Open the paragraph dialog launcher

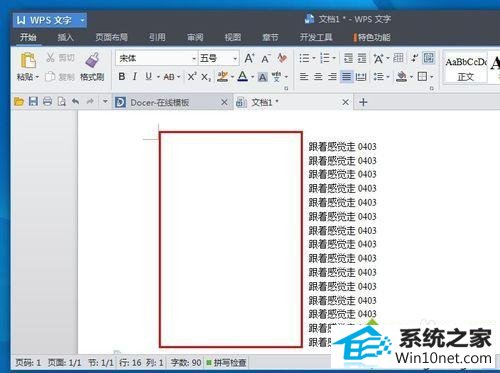coord(432,88)
